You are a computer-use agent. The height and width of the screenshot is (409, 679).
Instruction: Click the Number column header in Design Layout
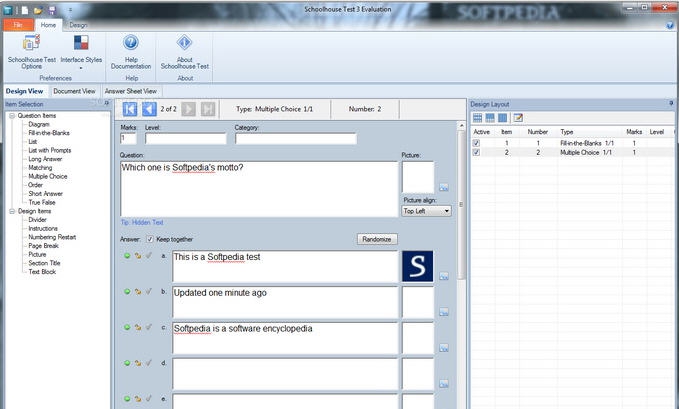point(538,132)
